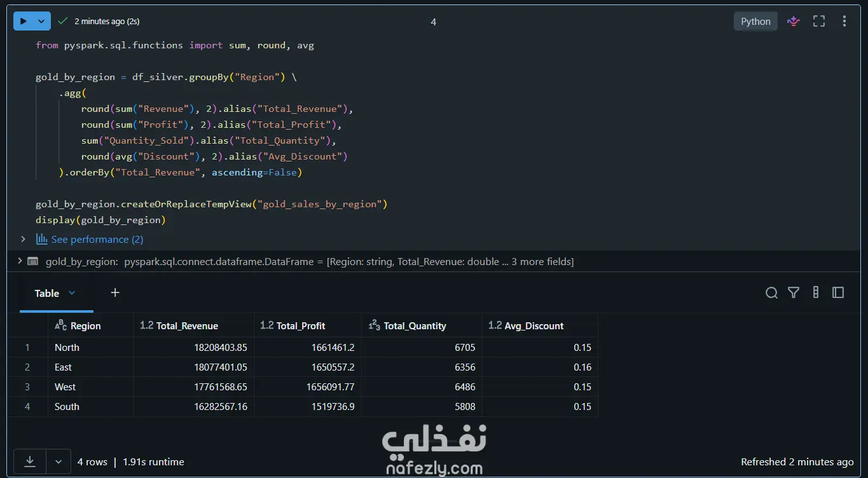Select the Avg_Discount column header

click(540, 325)
